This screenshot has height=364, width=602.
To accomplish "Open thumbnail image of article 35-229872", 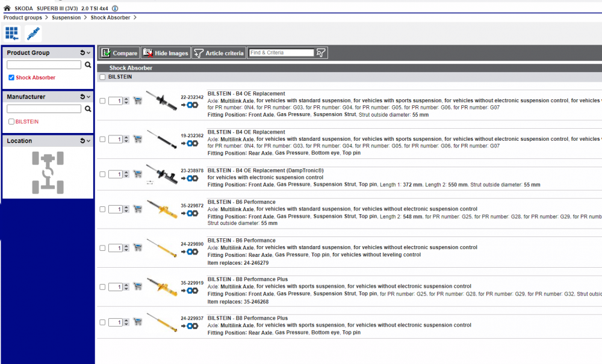I will [162, 209].
